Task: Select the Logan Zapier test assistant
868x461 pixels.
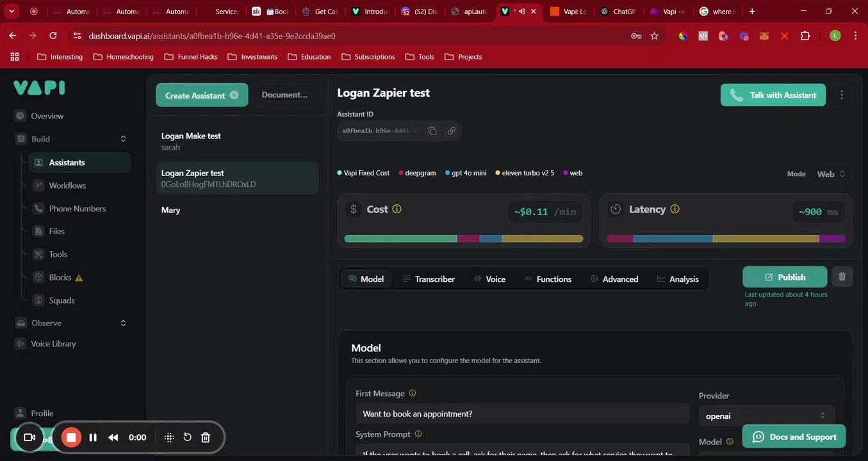Action: tap(237, 178)
